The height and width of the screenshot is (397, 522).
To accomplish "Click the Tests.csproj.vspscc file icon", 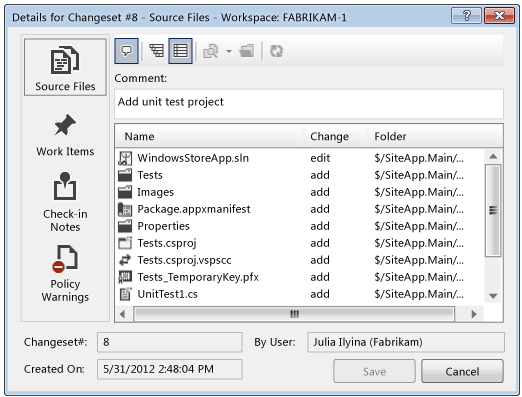I will pos(125,260).
